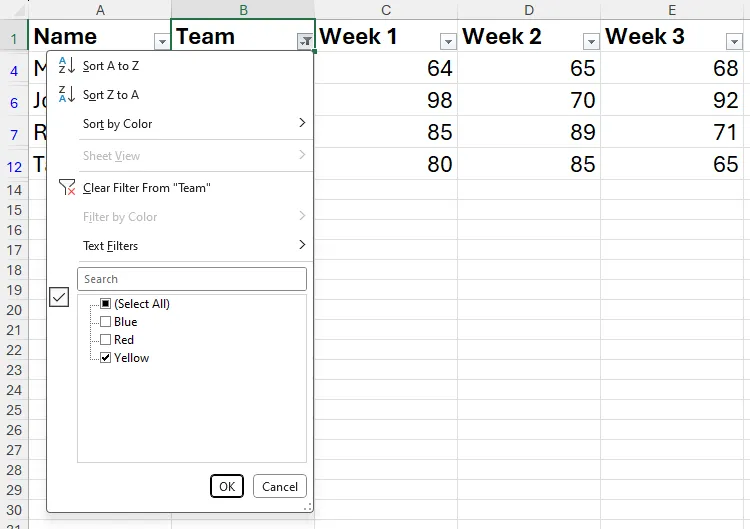Open the Week 3 filter dropdown

pos(734,41)
